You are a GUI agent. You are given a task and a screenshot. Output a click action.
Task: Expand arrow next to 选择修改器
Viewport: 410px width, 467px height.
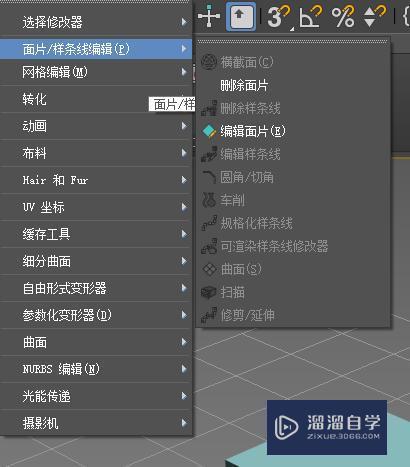pyautogui.click(x=184, y=22)
